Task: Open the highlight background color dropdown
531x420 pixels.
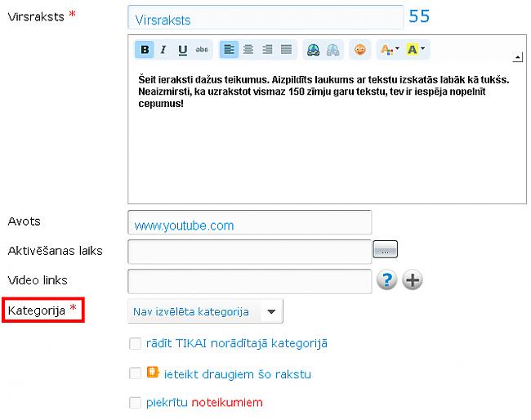Action: (416, 50)
